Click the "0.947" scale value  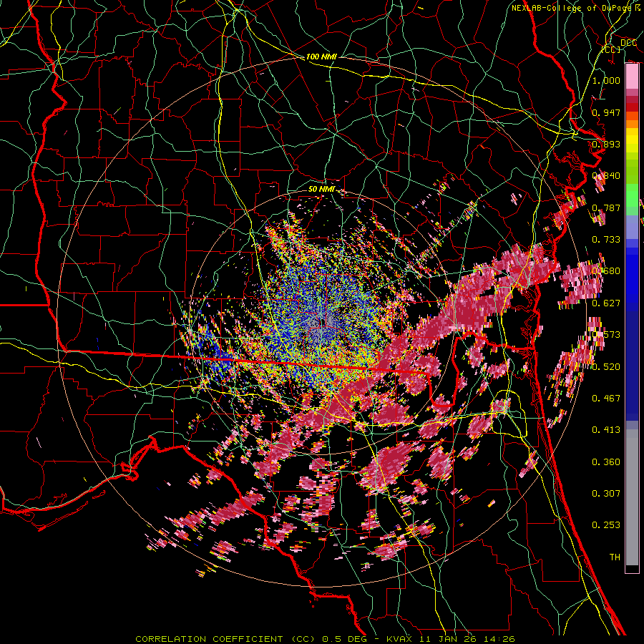(x=606, y=112)
